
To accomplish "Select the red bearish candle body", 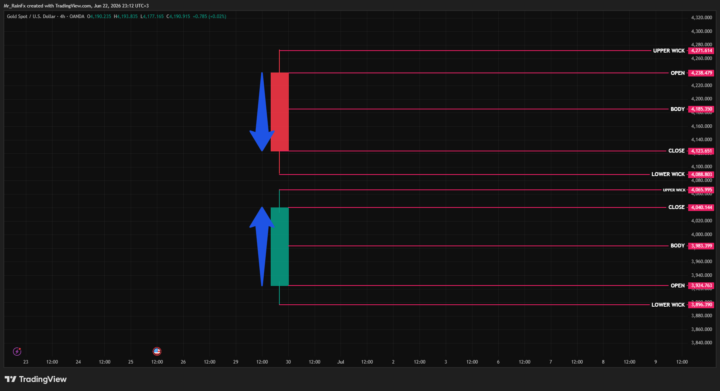I will (x=280, y=112).
